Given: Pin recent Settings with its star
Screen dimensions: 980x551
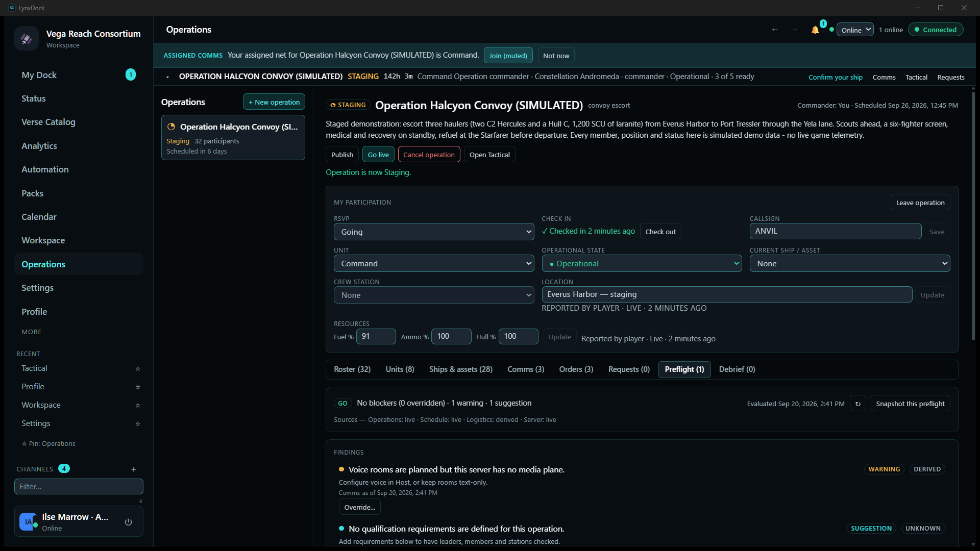Looking at the screenshot, I should coord(138,424).
